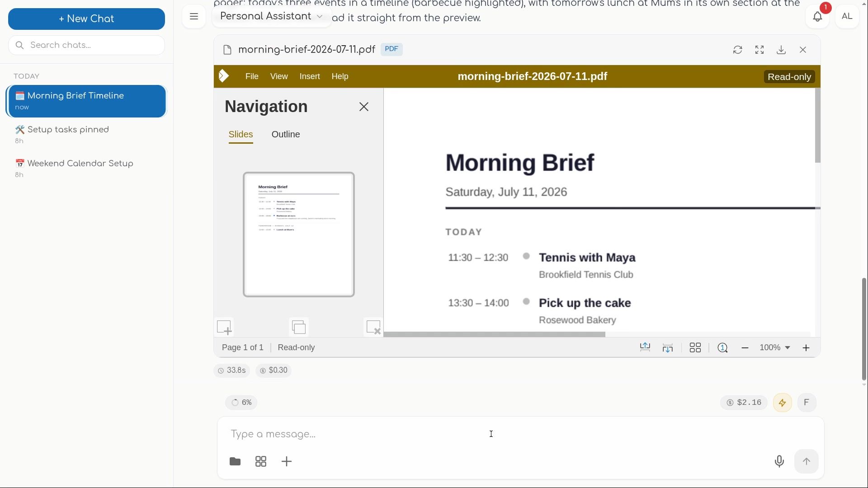Expand the preview to fullscreen
This screenshot has height=488, width=868.
tap(759, 50)
